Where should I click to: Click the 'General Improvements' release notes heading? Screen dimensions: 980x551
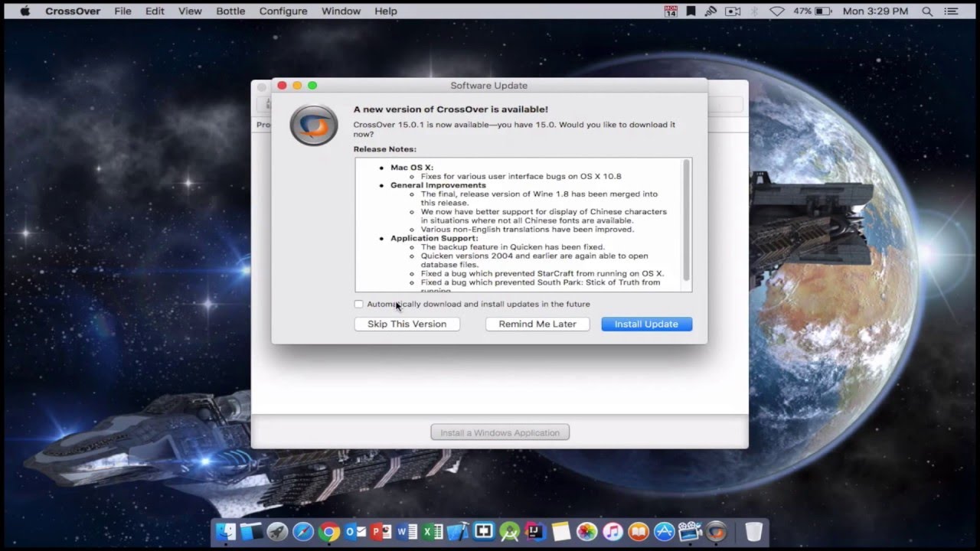pos(438,185)
